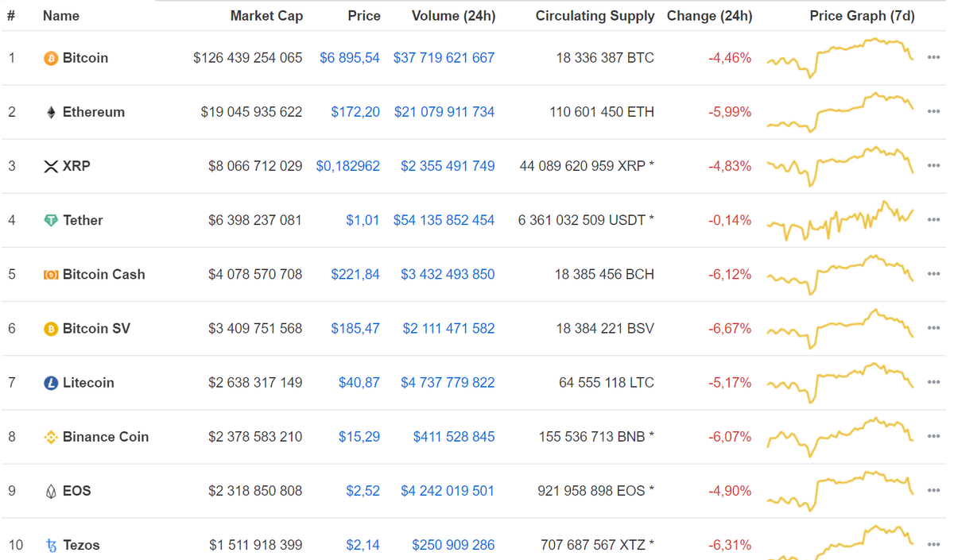Click the Ethereum diamond logo icon

coord(51,112)
